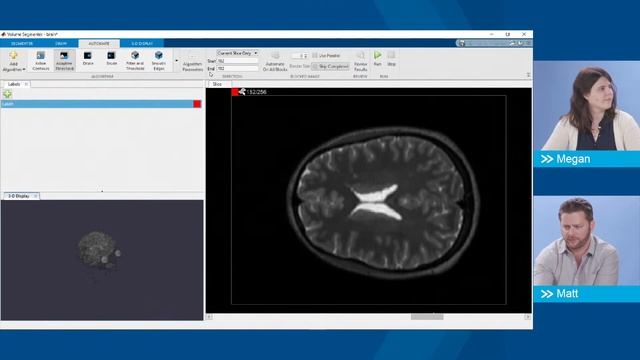Screen dimensions: 640x360
Task: Click the red swatch above the slice
Action: pyautogui.click(x=235, y=92)
